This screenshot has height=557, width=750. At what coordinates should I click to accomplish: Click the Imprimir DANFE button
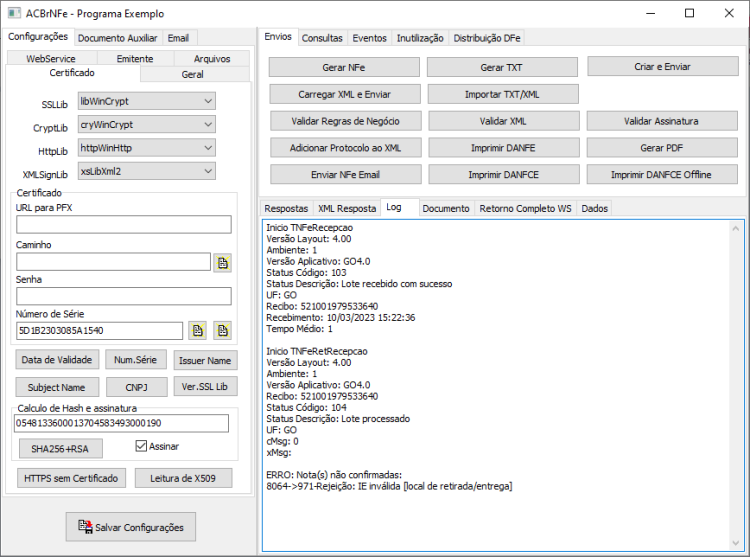tap(503, 148)
